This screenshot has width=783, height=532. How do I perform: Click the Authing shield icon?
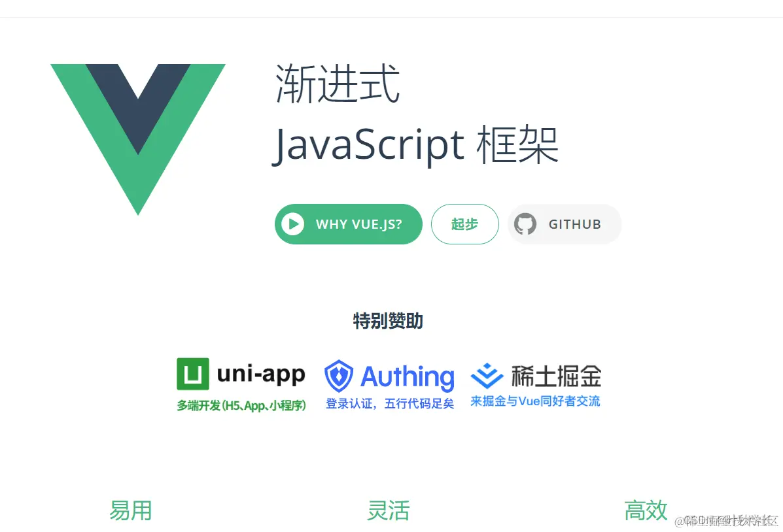(339, 376)
